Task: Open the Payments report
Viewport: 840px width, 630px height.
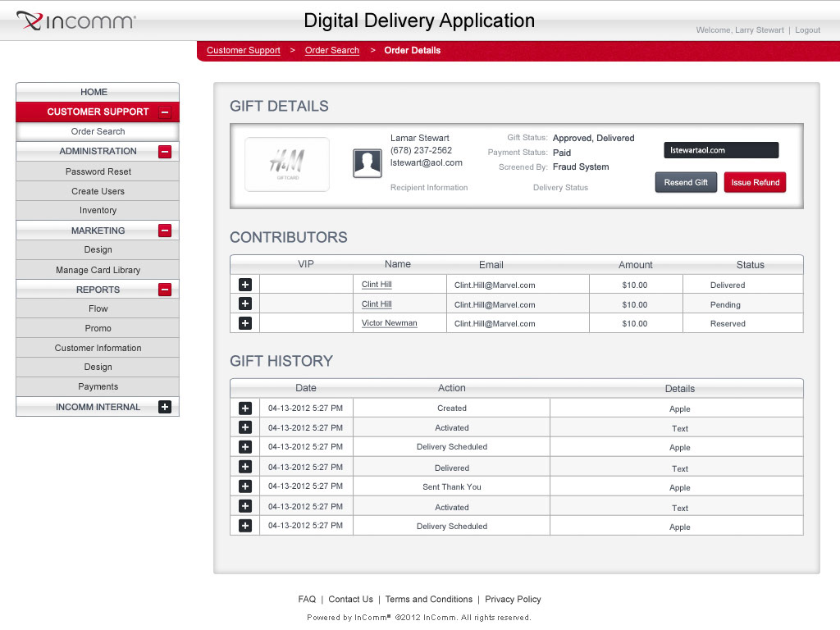Action: click(98, 387)
